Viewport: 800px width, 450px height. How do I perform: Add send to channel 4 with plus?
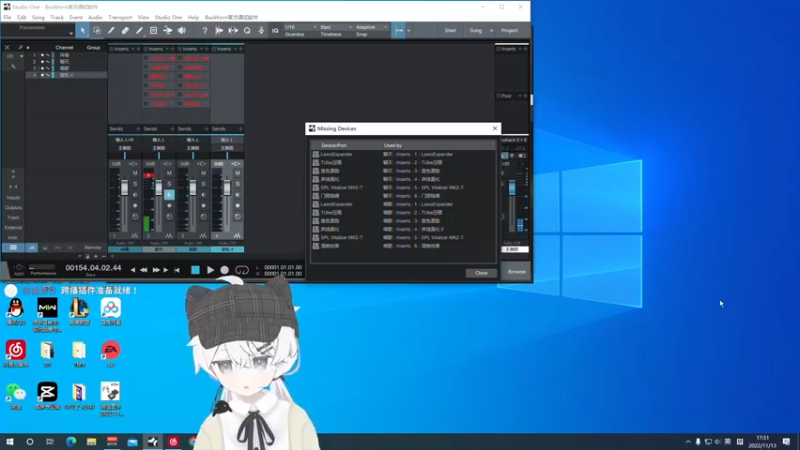(240, 129)
